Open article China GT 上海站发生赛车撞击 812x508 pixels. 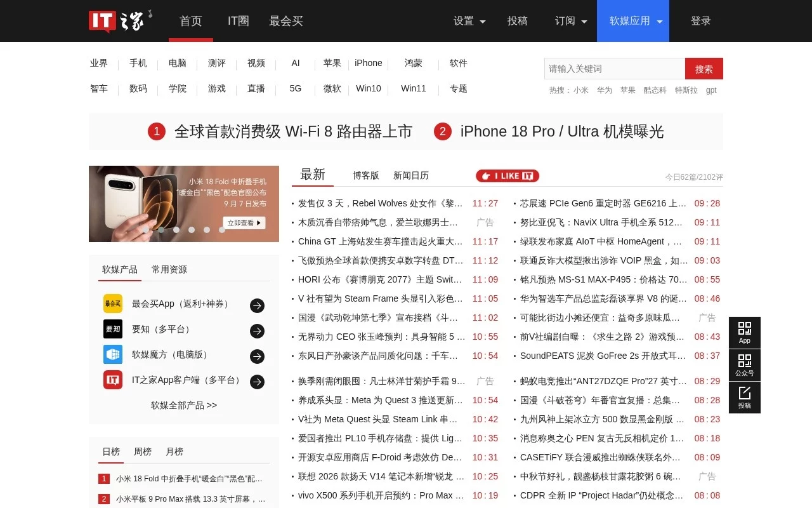tap(381, 241)
